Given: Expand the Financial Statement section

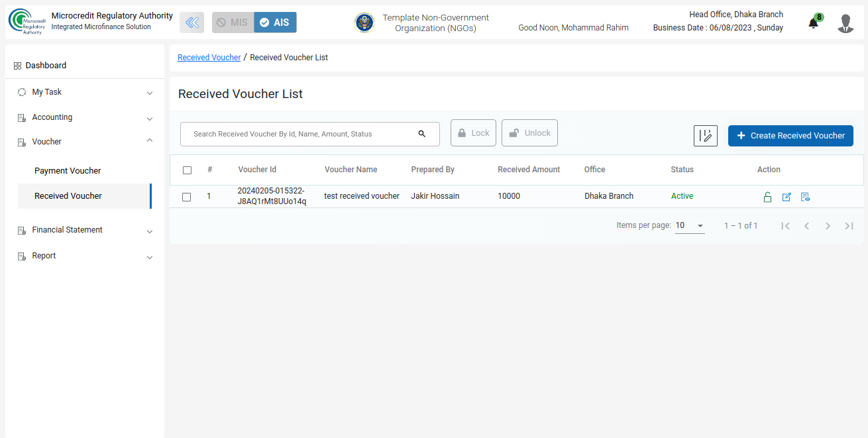Looking at the screenshot, I should 84,230.
